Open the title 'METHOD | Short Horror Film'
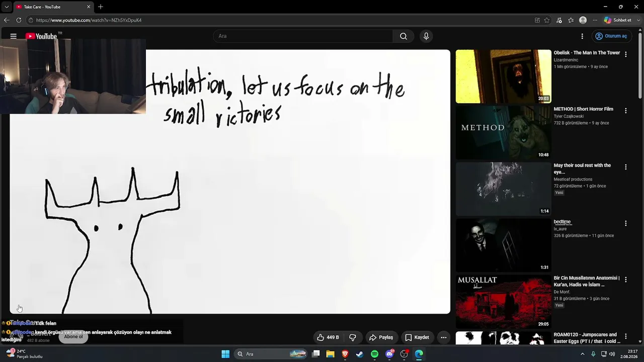This screenshot has height=362, width=644. (x=583, y=109)
